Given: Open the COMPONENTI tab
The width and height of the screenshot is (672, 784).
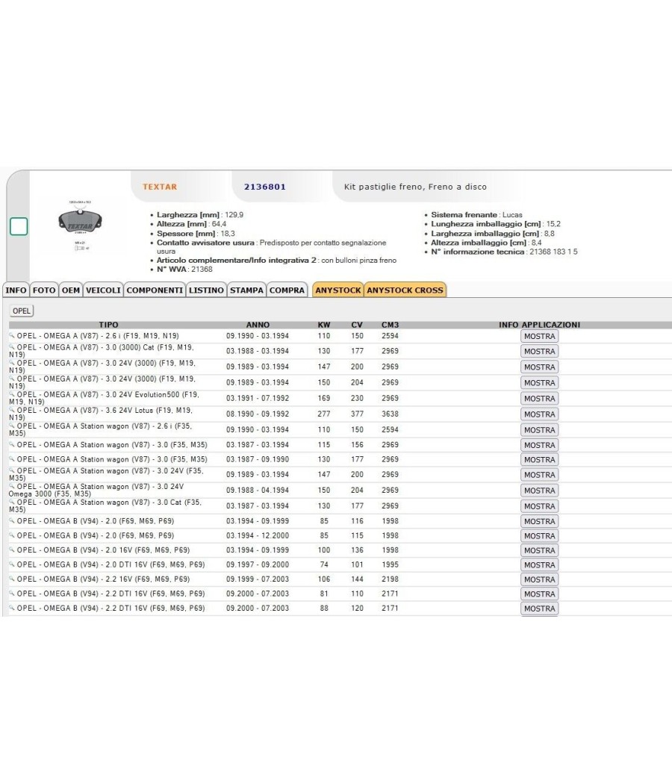Looking at the screenshot, I should (x=155, y=290).
